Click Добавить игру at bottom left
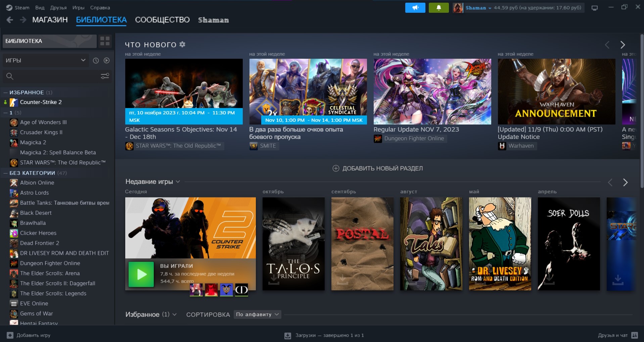The height and width of the screenshot is (342, 644). click(x=29, y=335)
